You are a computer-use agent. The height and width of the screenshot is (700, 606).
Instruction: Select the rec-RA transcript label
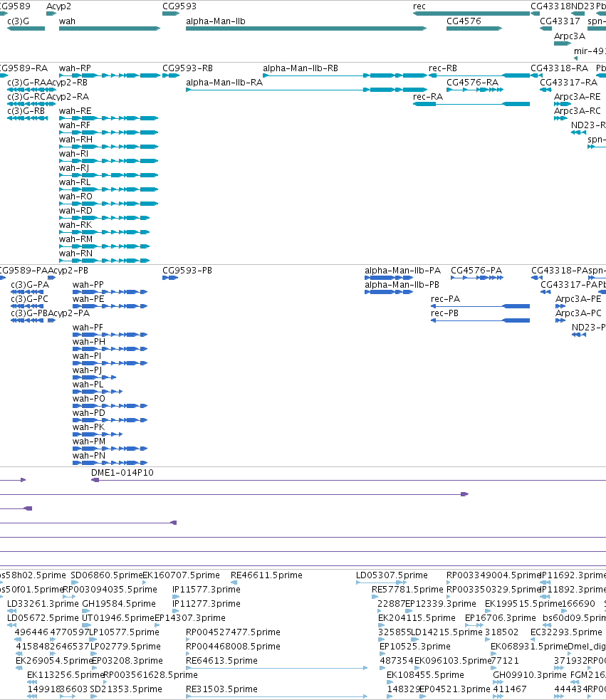pos(428,97)
